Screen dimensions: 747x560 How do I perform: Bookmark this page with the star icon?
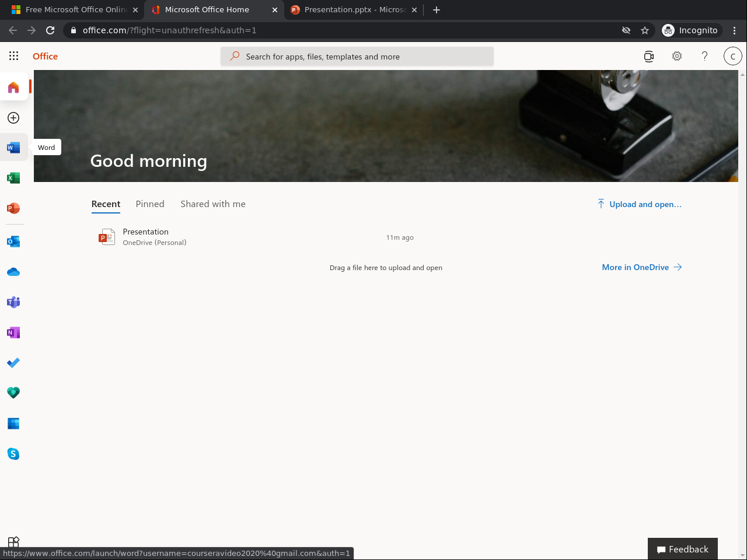645,30
